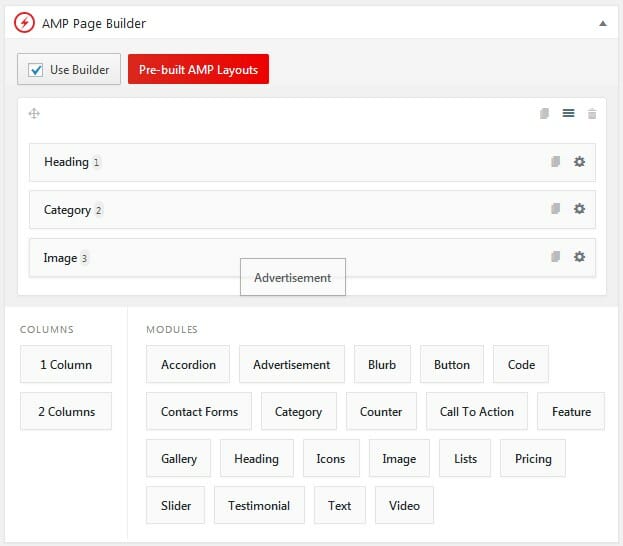Viewport: 623px width, 546px height.
Task: Add a 1 Column layout
Action: [66, 364]
